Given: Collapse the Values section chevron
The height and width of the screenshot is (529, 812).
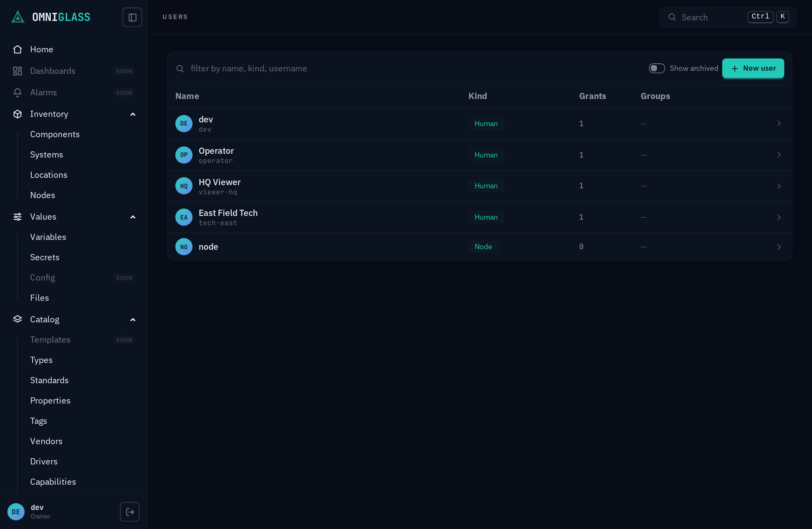Looking at the screenshot, I should pyautogui.click(x=133, y=217).
